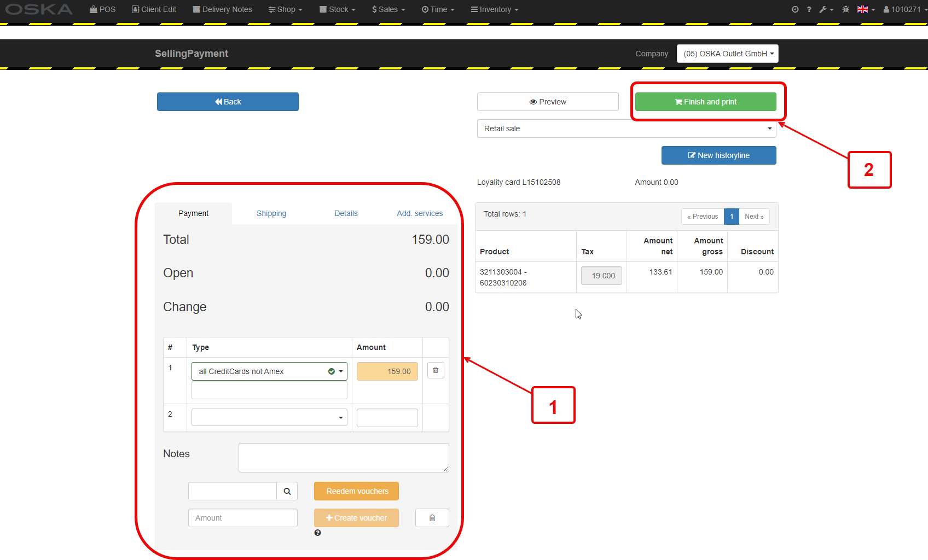Click the bug report icon

(x=846, y=9)
